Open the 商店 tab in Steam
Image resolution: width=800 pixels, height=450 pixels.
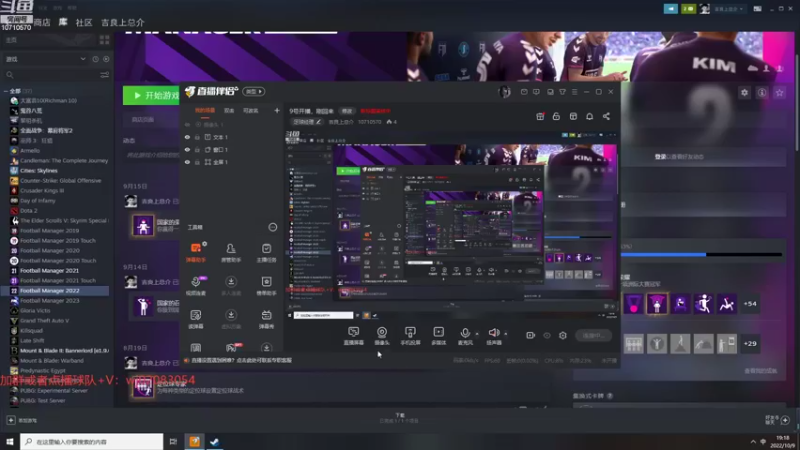click(x=42, y=22)
